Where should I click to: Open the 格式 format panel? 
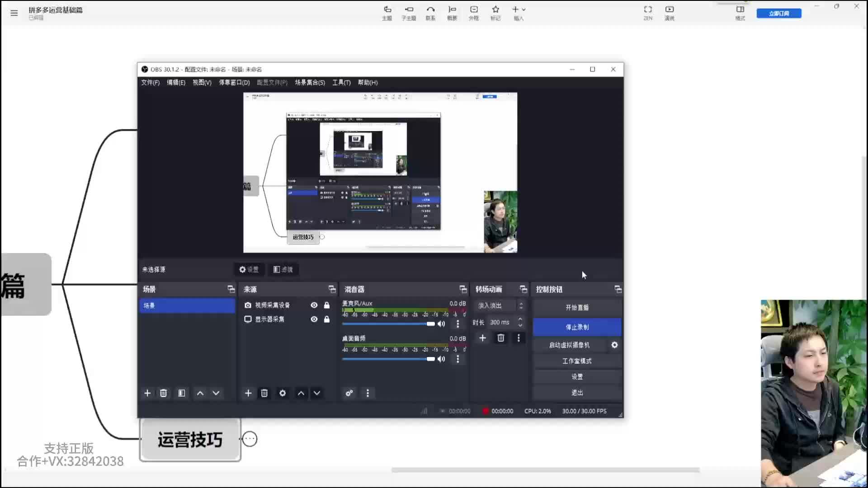tap(740, 13)
